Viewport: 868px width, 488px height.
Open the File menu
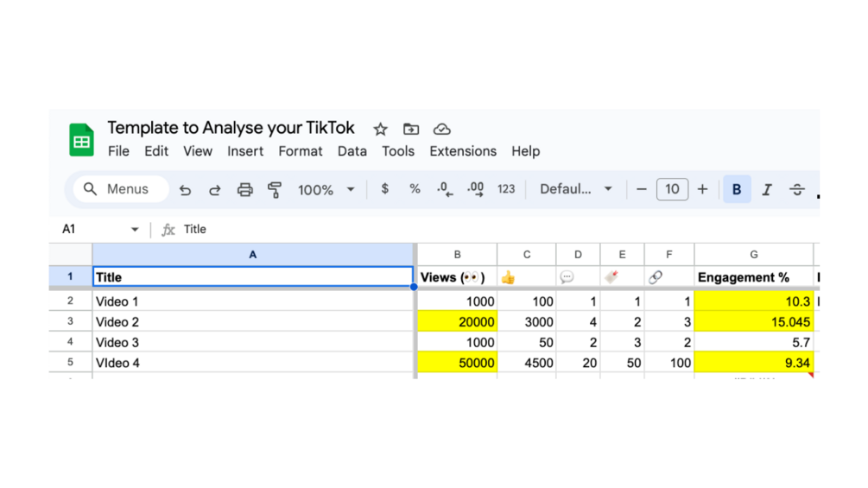(118, 151)
